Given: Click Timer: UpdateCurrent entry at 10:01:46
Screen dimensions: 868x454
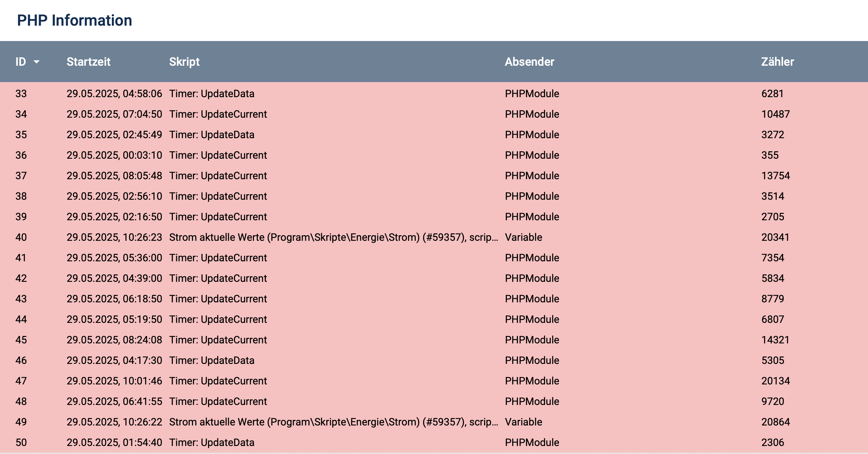Looking at the screenshot, I should click(x=218, y=381).
